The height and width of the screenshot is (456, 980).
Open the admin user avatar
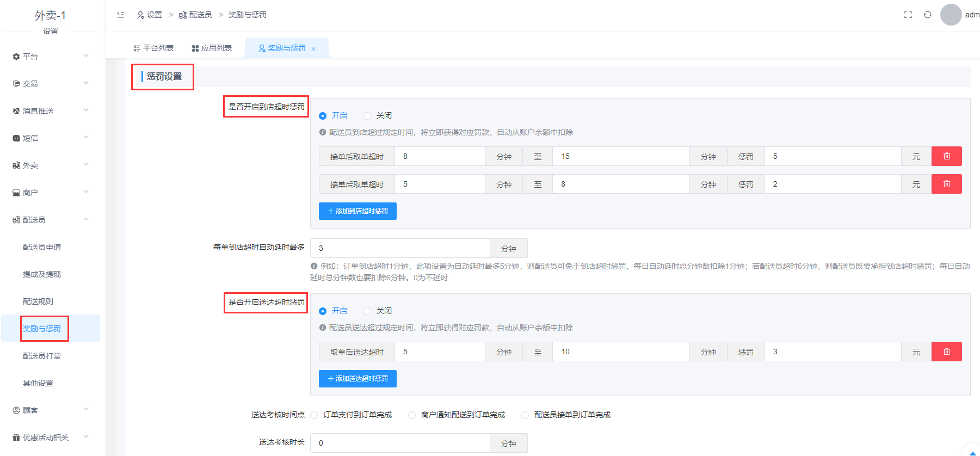point(951,15)
